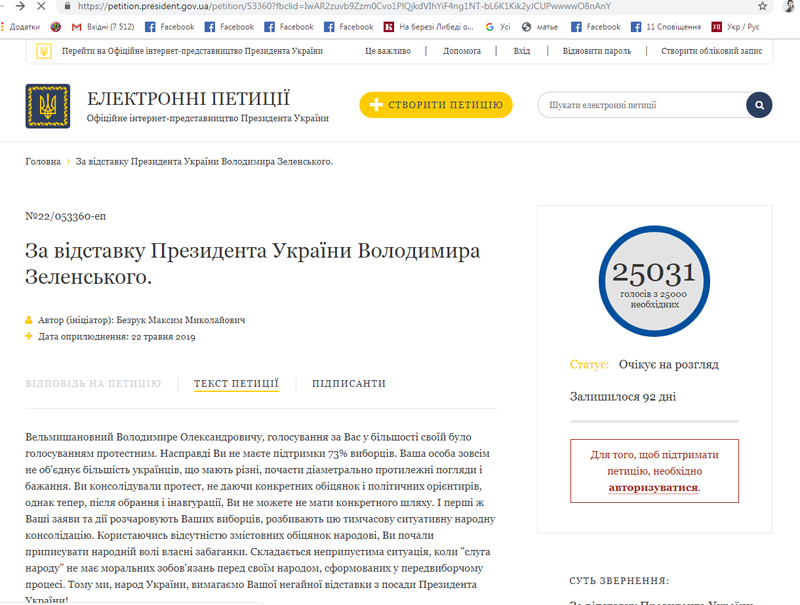Focus the 'Шукати електронні петиції' search field

click(x=640, y=105)
